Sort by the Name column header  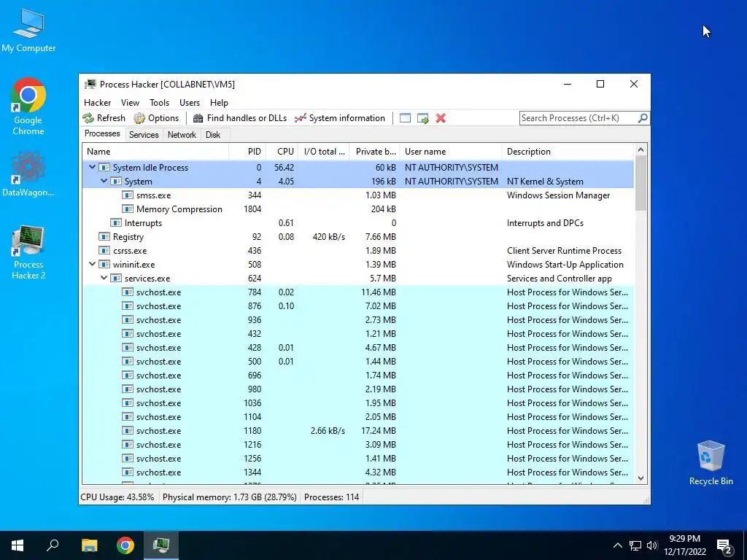pyautogui.click(x=155, y=152)
